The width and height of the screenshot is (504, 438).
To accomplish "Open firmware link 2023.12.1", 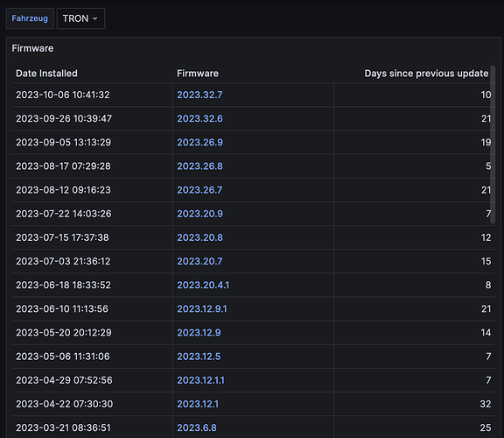I will (x=198, y=404).
